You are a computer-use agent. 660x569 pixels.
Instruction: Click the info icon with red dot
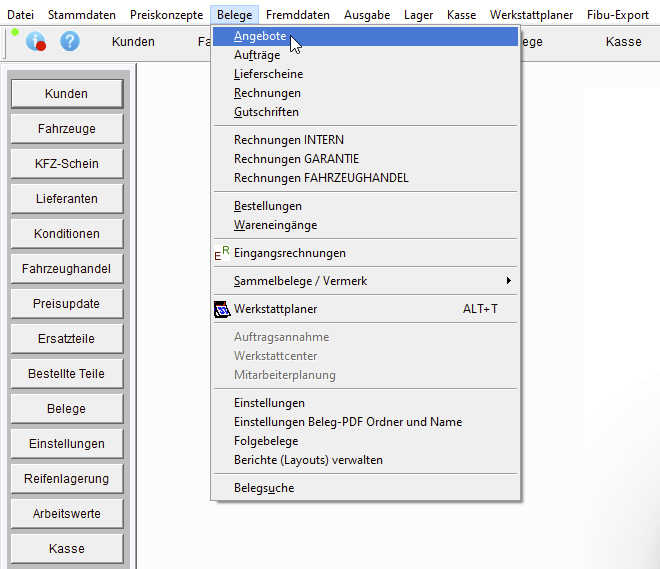pyautogui.click(x=36, y=42)
